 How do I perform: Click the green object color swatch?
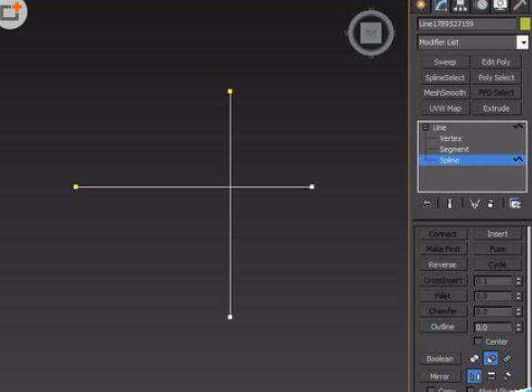525,24
